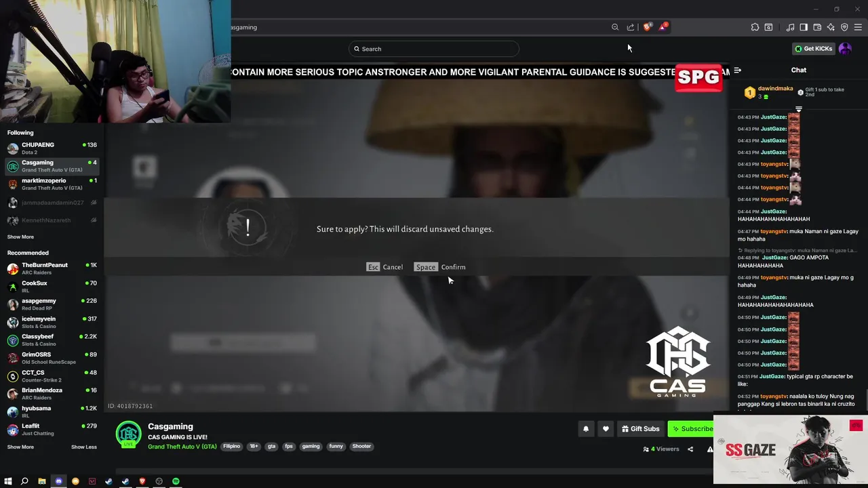Click the funny tag

336,446
